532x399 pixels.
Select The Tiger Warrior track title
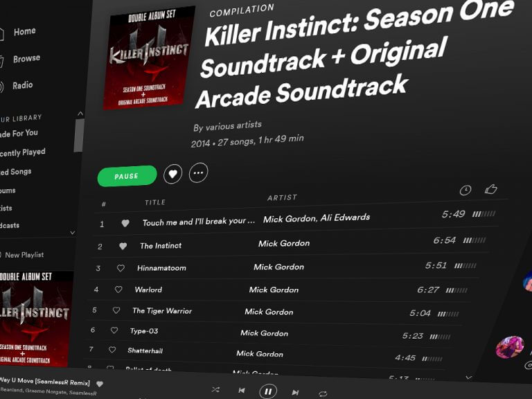[162, 311]
